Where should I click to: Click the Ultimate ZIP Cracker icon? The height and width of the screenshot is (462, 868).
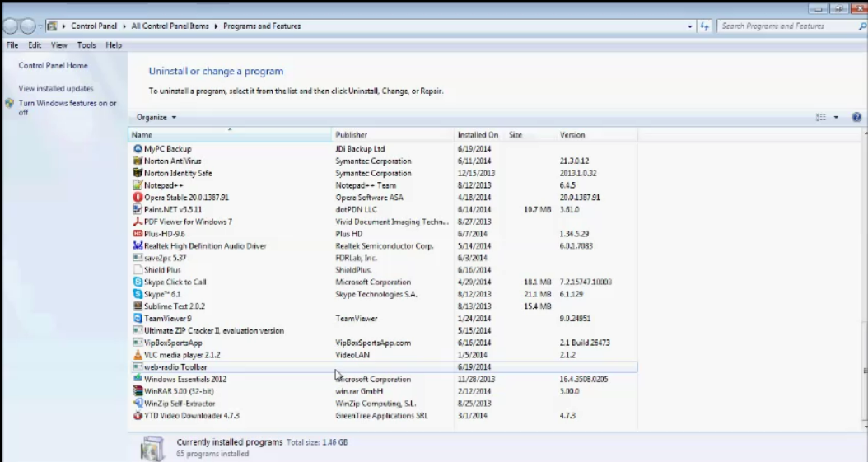pyautogui.click(x=138, y=331)
